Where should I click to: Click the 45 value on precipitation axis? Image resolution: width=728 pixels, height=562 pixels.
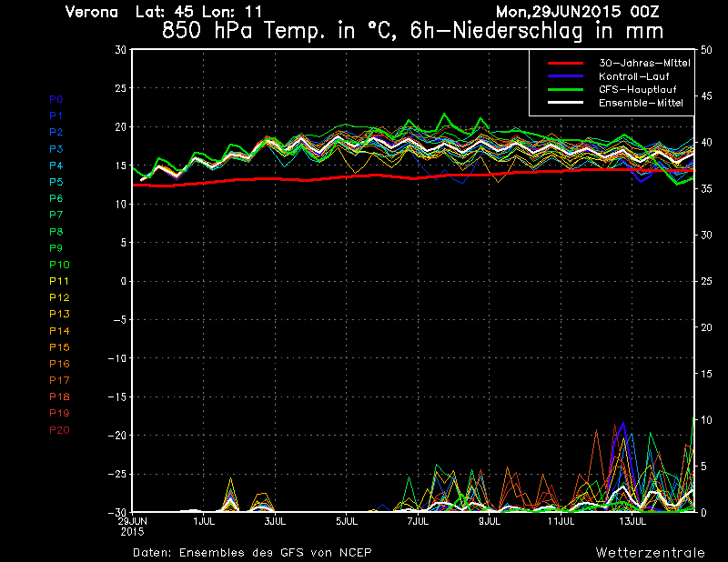[706, 96]
